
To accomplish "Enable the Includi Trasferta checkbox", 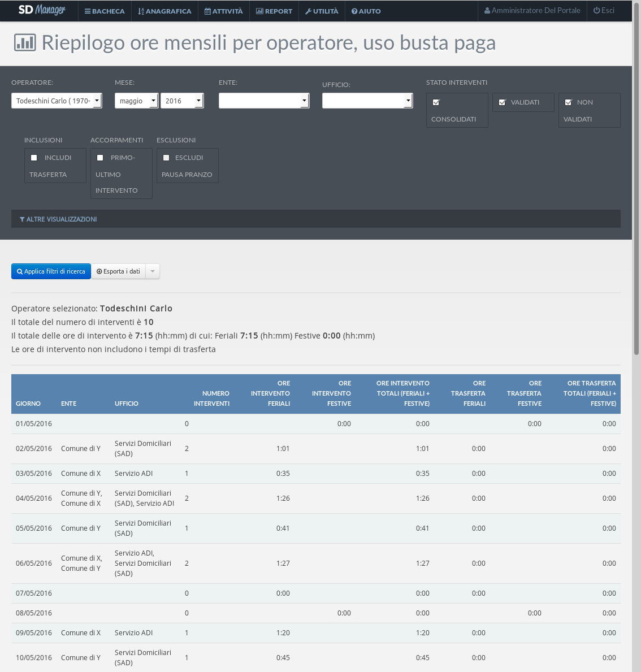I will tap(34, 158).
